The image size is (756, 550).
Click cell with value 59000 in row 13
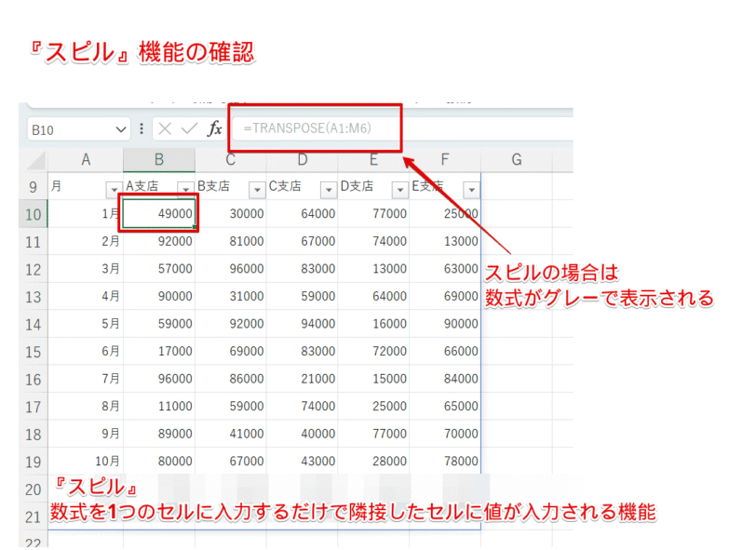click(303, 296)
